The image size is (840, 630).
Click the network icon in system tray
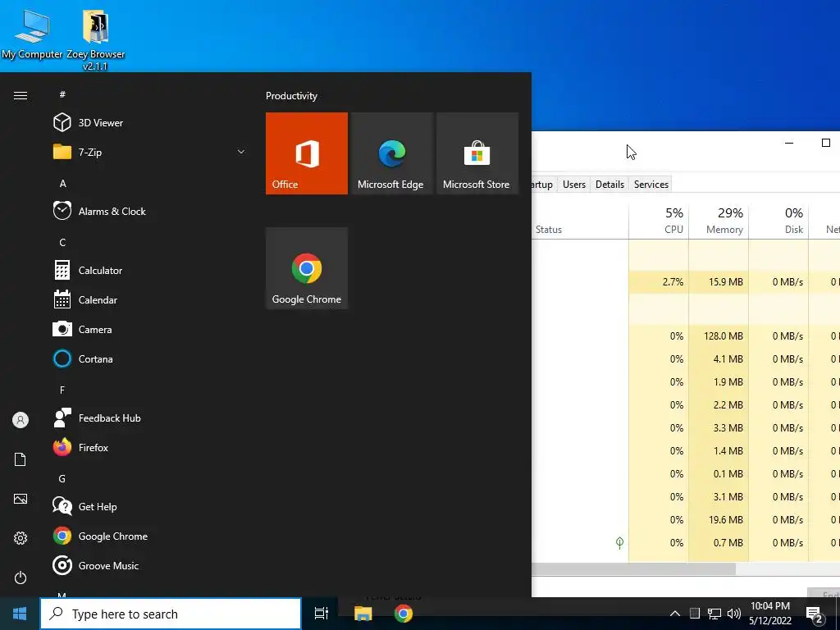[x=714, y=614]
